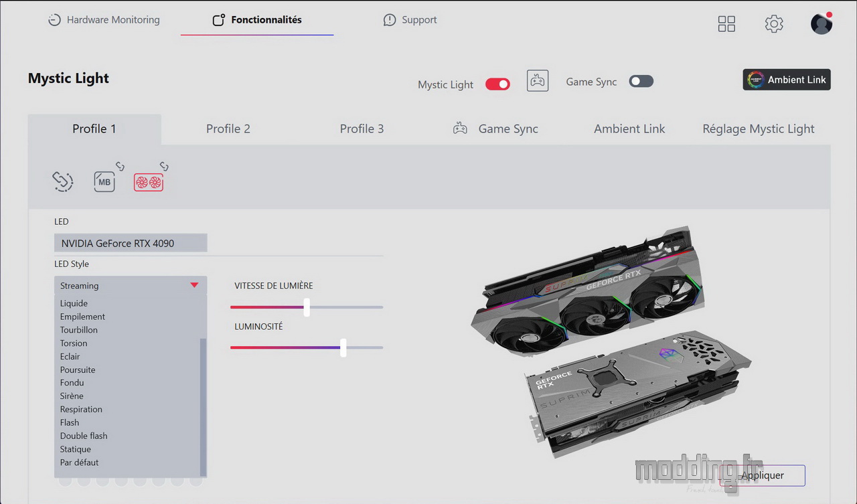Open the user profile avatar
857x504 pixels.
click(x=822, y=23)
